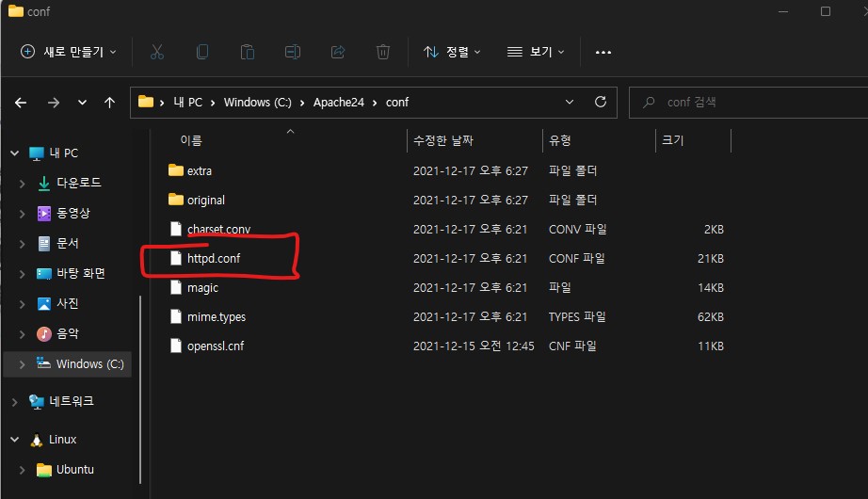Click conf breadcrumb segment
The image size is (868, 499).
pos(397,103)
